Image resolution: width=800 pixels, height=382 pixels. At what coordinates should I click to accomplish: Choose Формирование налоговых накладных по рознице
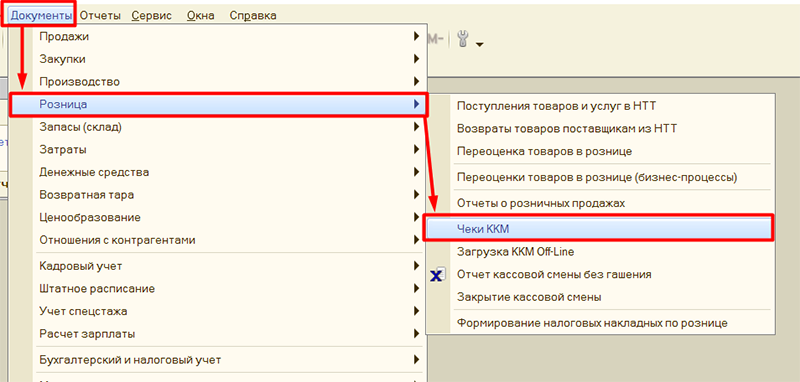pos(600,323)
